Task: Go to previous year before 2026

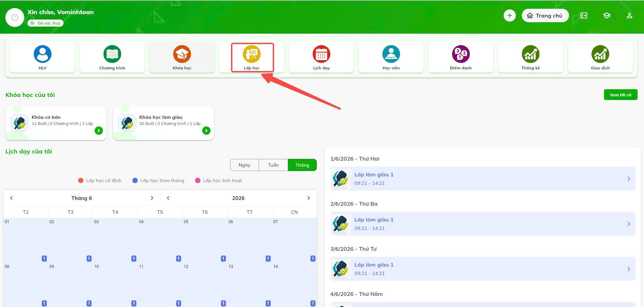Action: click(x=168, y=198)
